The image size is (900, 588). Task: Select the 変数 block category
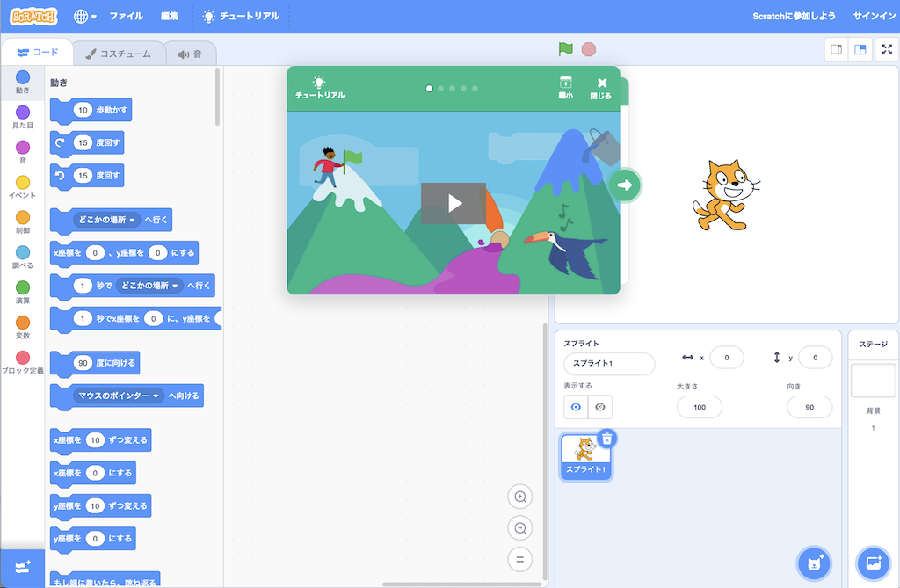click(x=22, y=327)
